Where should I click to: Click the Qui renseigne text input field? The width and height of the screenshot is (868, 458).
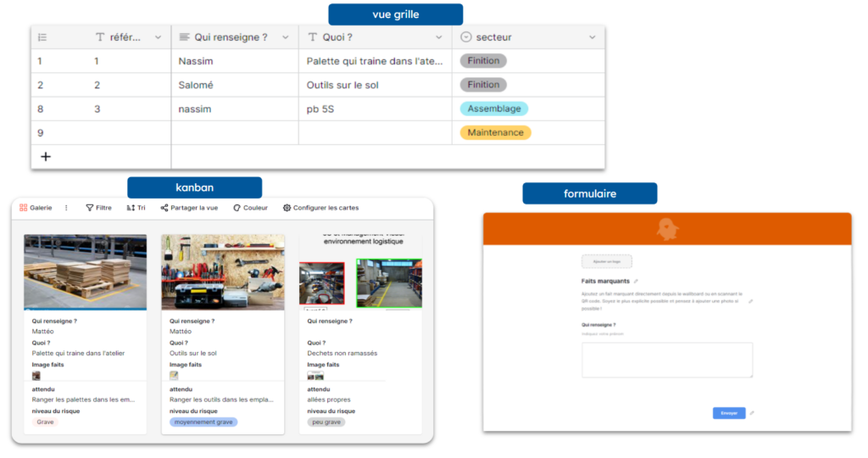coord(667,360)
